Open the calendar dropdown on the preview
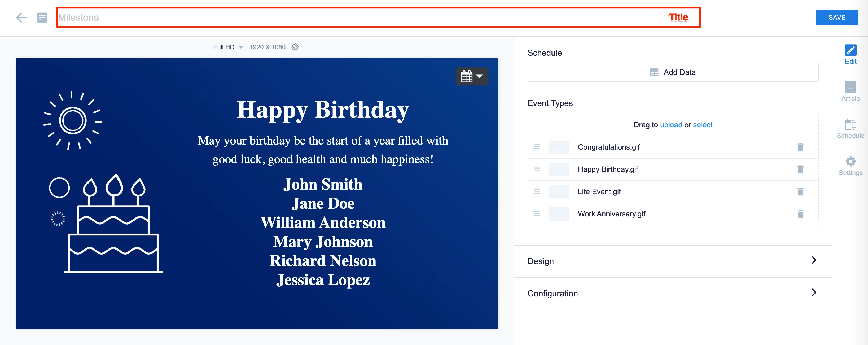 (x=471, y=76)
